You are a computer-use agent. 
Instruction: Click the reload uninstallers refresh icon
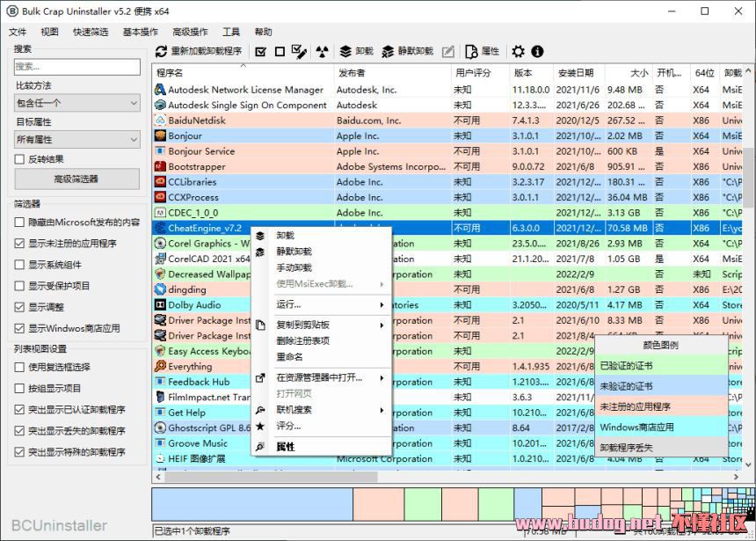[x=161, y=52]
